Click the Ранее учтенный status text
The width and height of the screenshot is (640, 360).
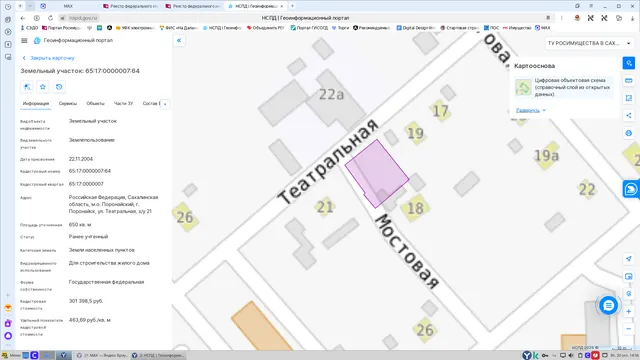coord(88,237)
